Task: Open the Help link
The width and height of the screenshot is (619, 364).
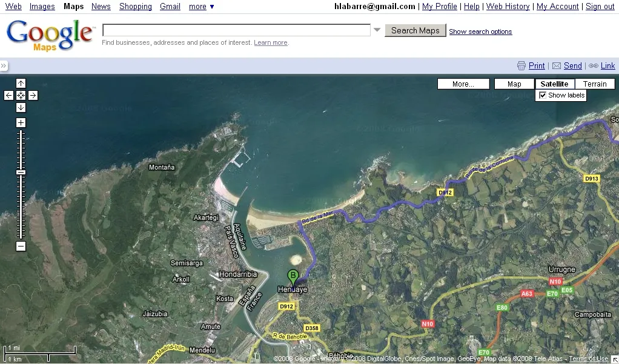Action: 471,6
